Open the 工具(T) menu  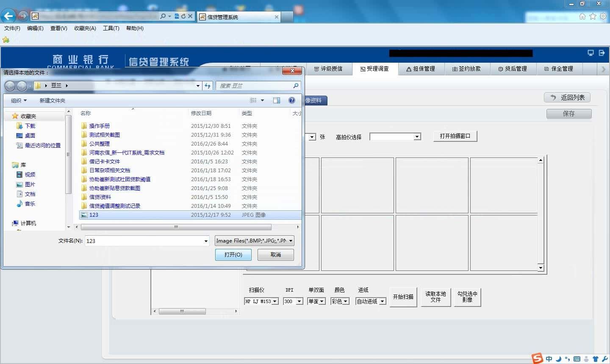[111, 28]
